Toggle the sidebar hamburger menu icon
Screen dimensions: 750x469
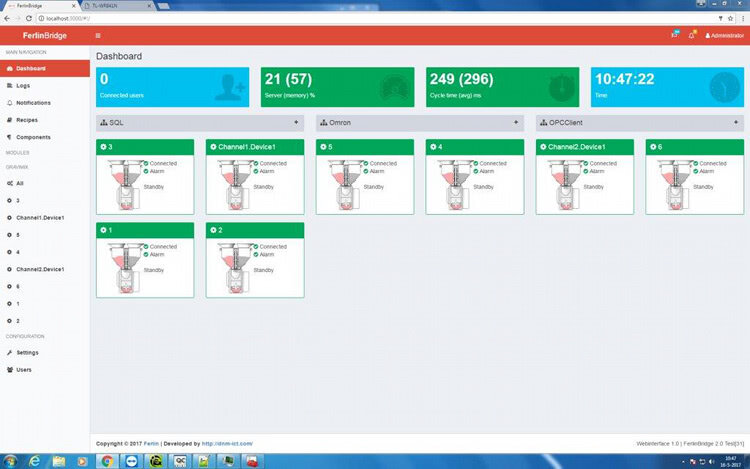pyautogui.click(x=98, y=35)
